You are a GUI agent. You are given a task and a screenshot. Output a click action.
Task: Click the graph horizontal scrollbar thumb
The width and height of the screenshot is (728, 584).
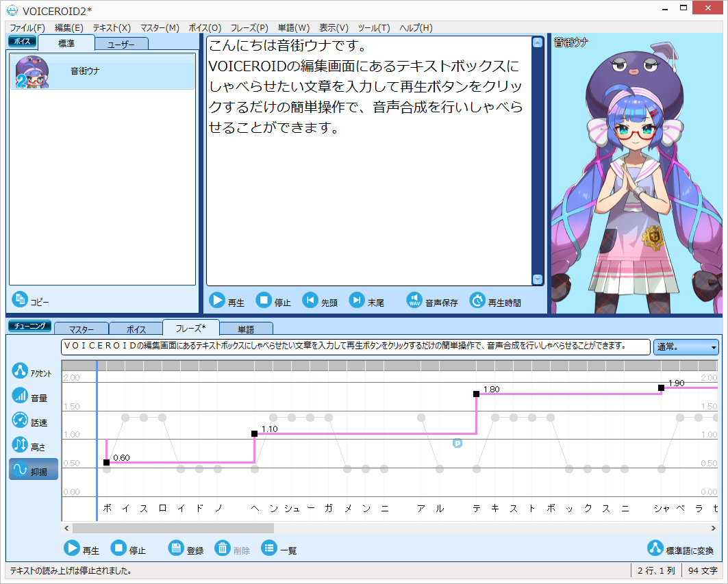coord(173,529)
